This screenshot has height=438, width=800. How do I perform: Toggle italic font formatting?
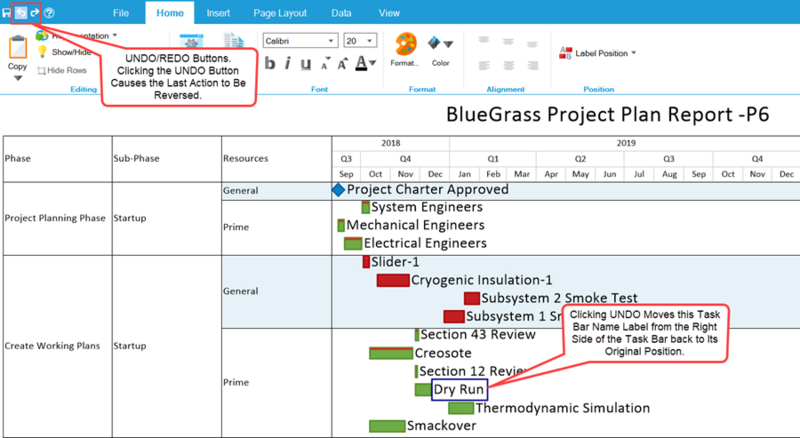[x=288, y=64]
